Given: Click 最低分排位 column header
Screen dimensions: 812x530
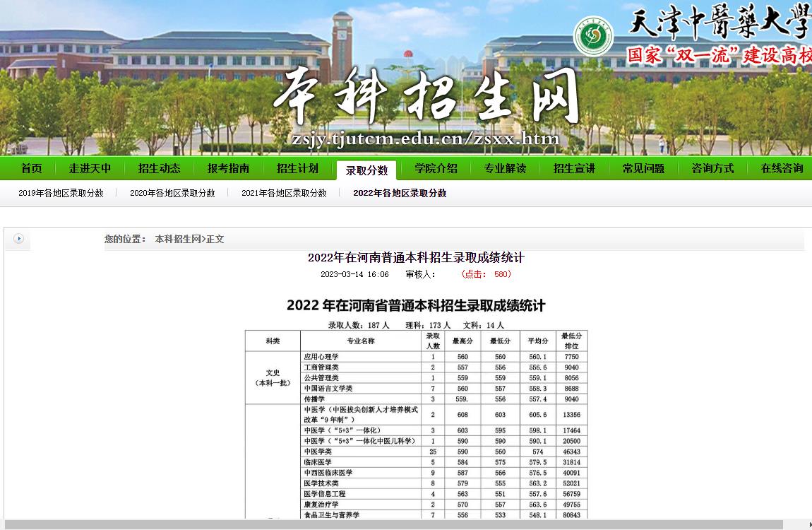Looking at the screenshot, I should pos(572,341).
